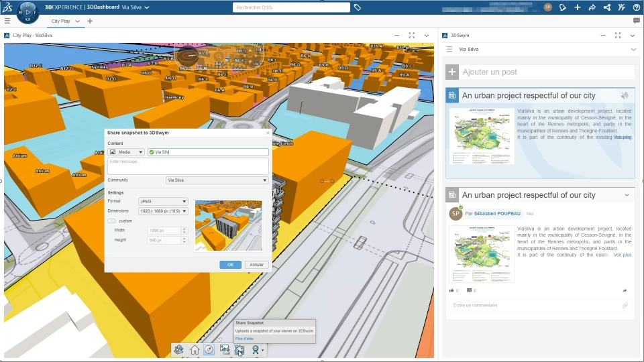Image resolution: width=644 pixels, height=362 pixels.
Task: Select the City Play tab
Action: 60,21
